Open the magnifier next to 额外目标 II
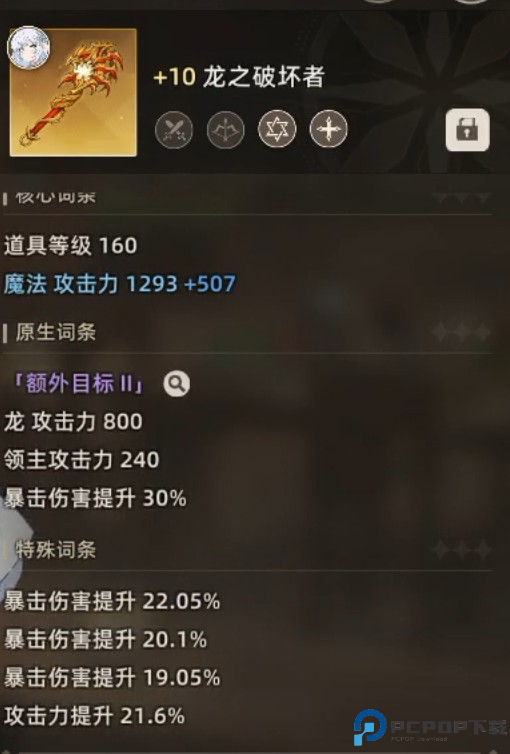Screen dimensions: 510x754 pyautogui.click(x=176, y=384)
